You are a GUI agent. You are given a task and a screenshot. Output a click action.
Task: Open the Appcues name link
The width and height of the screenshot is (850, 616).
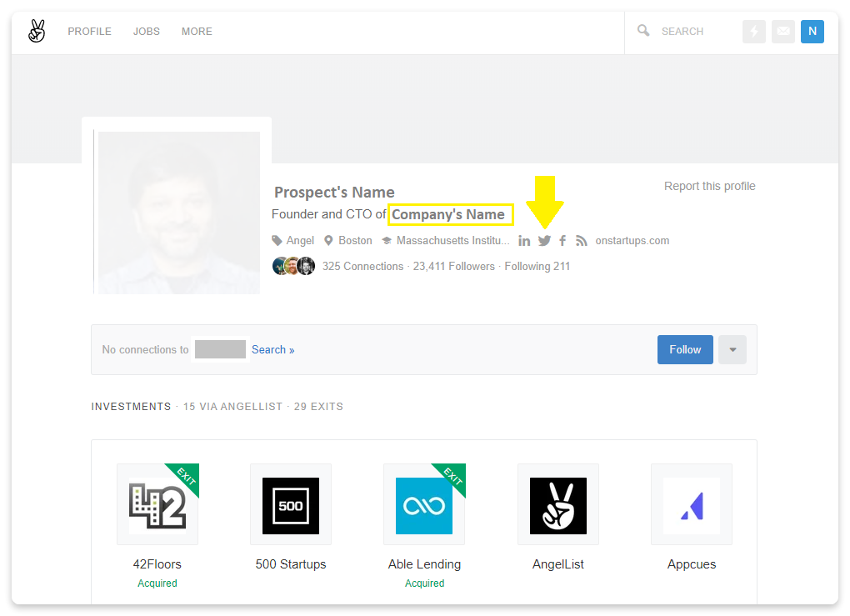click(x=692, y=564)
